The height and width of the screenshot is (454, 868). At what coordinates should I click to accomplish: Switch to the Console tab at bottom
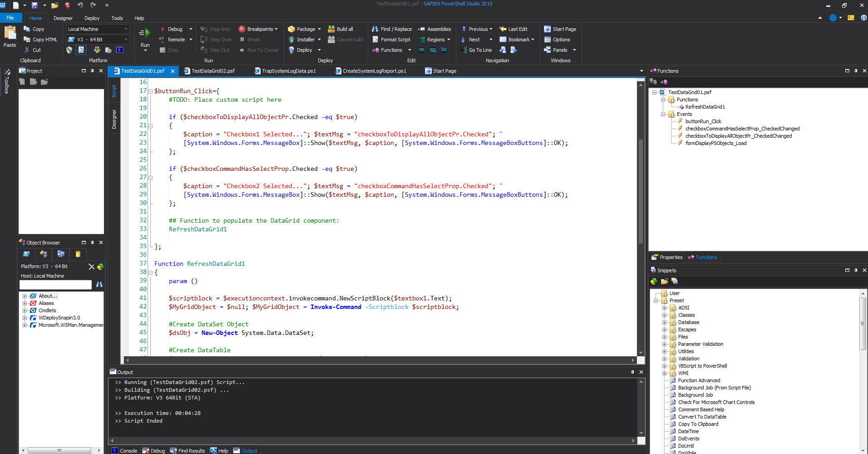pyautogui.click(x=124, y=451)
